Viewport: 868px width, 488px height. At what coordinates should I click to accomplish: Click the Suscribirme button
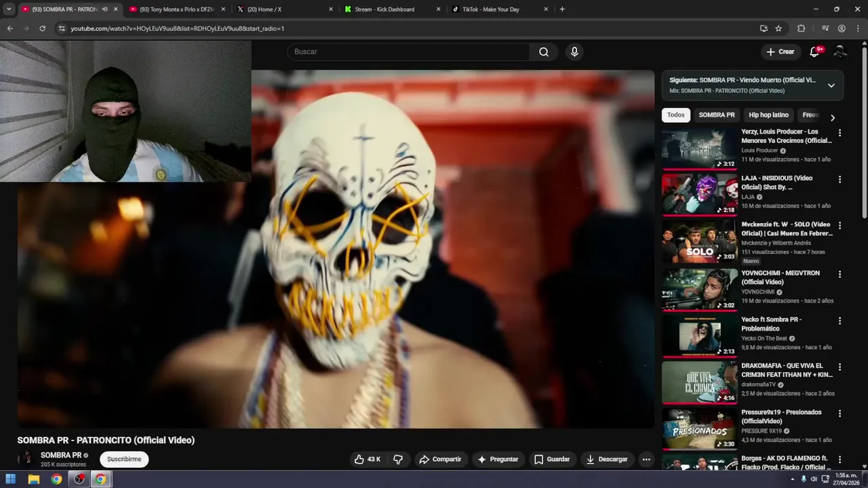[124, 459]
